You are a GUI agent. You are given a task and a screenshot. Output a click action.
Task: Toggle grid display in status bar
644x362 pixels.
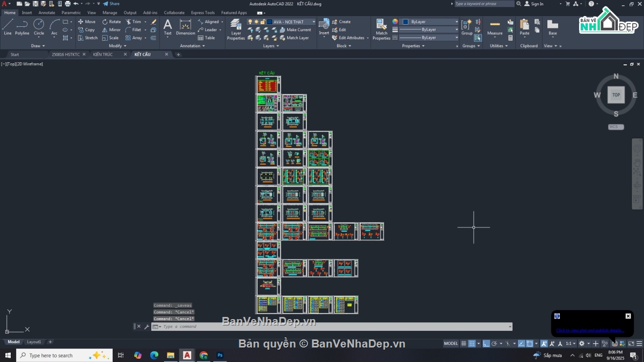click(464, 343)
